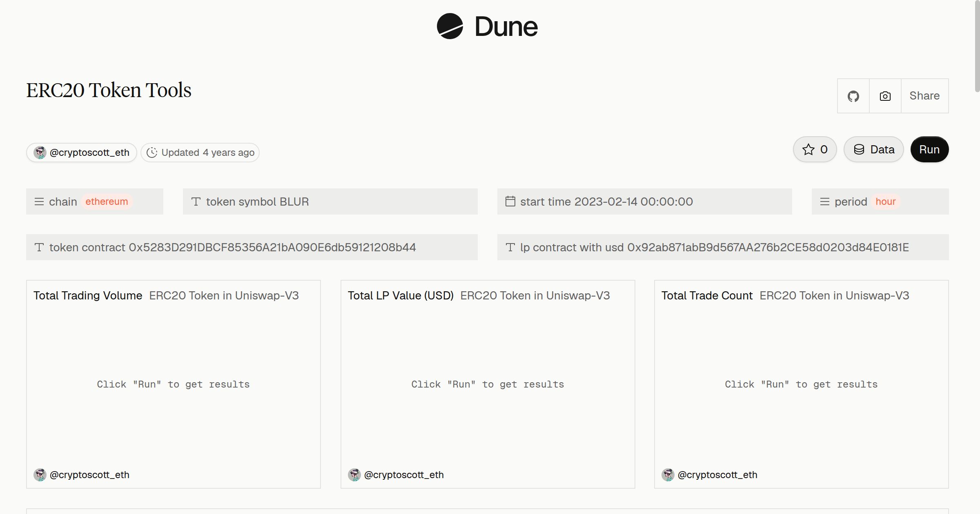Edit the token symbol BLUR field
This screenshot has height=514, width=980.
(x=330, y=202)
